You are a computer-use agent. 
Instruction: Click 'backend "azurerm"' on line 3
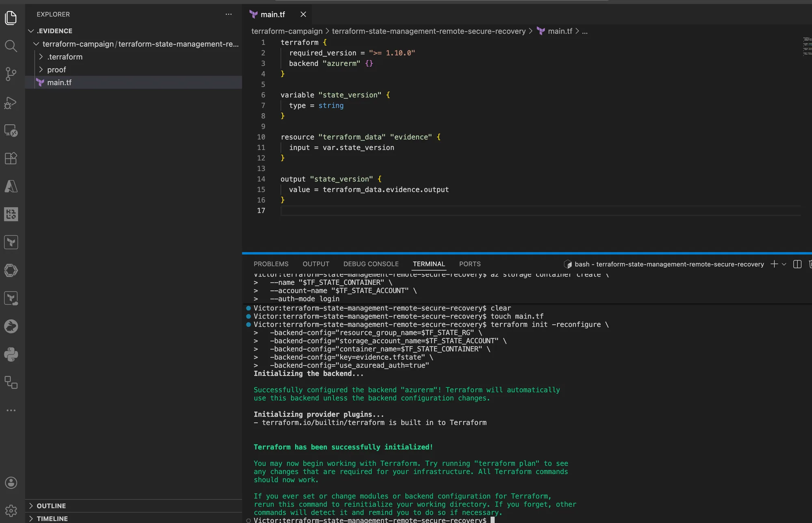pos(324,63)
